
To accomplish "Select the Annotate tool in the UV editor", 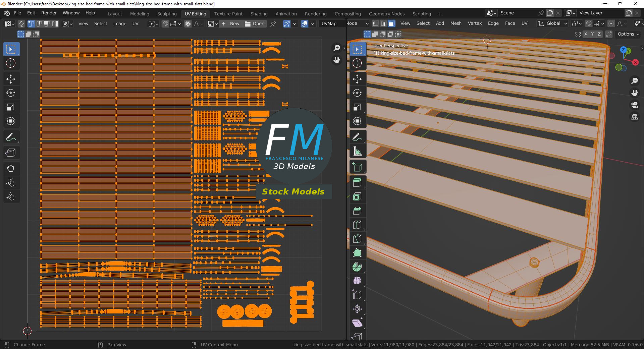I will 11,137.
